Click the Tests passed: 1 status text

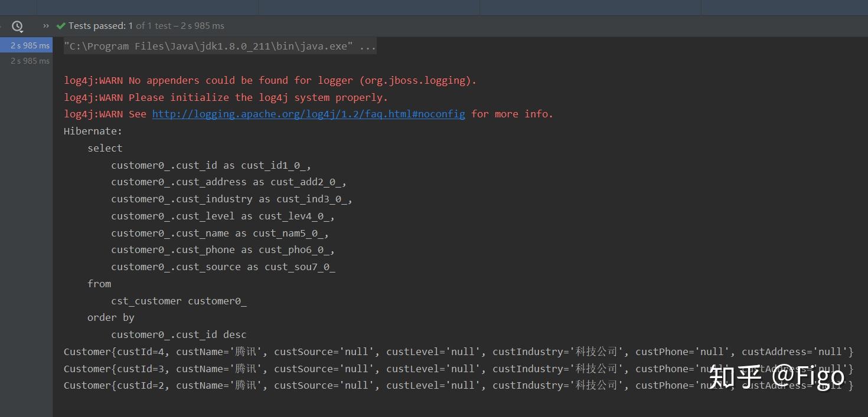point(102,25)
